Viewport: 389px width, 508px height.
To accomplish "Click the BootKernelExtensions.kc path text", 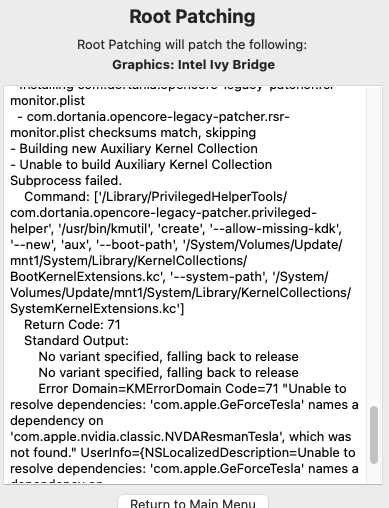I will [87, 277].
